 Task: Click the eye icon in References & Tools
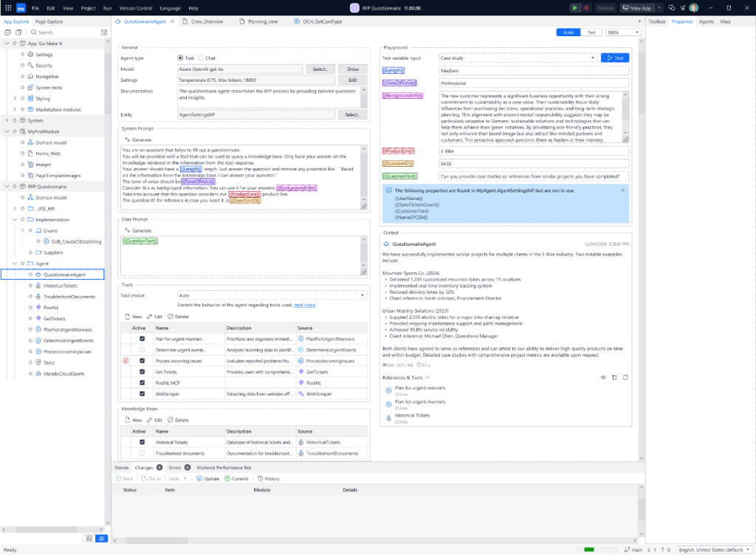[x=603, y=377]
